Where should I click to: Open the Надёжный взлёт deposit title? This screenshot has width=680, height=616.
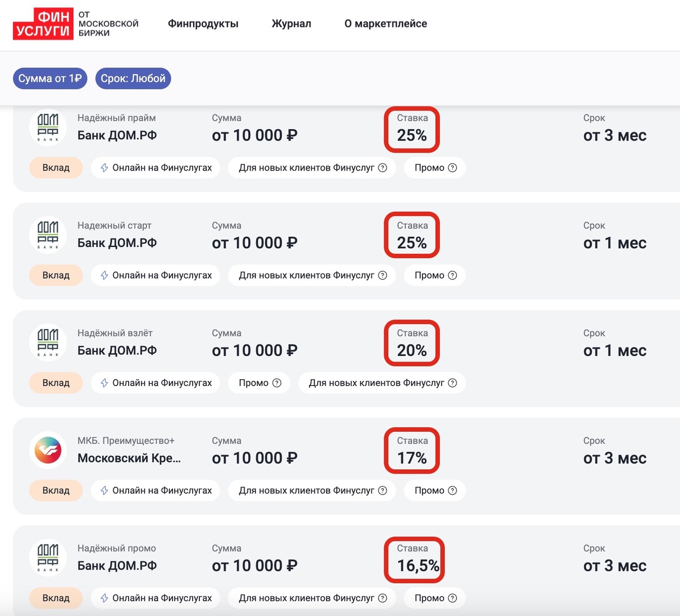(x=115, y=333)
